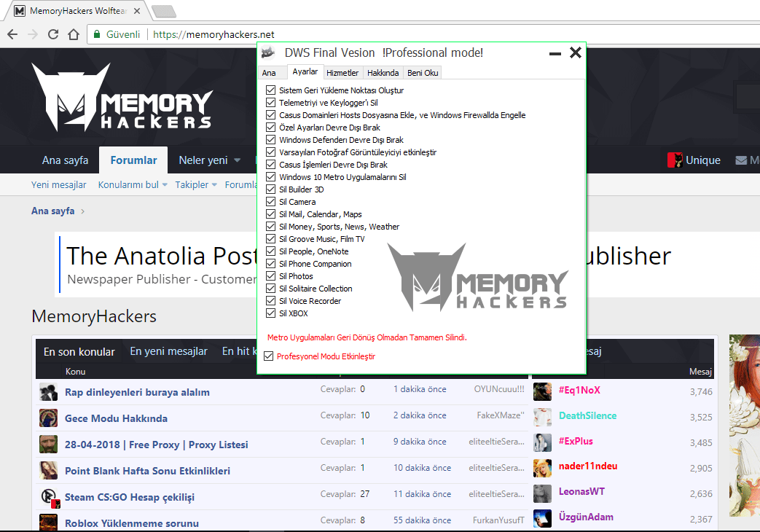This screenshot has height=532, width=760.
Task: Select the Ayarlar tab in DWS
Action: (x=305, y=71)
